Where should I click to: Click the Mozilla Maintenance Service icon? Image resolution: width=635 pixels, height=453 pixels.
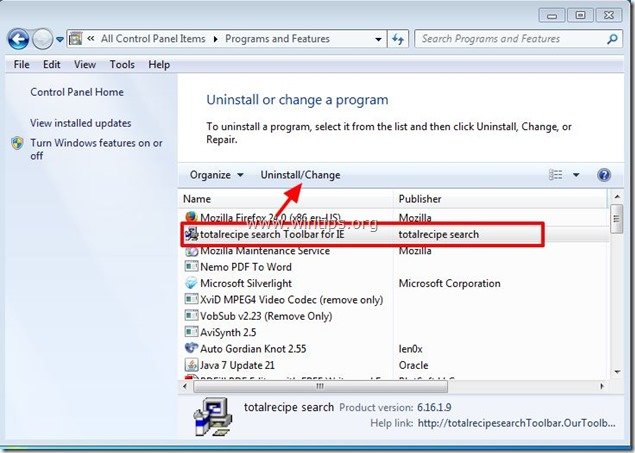point(191,251)
